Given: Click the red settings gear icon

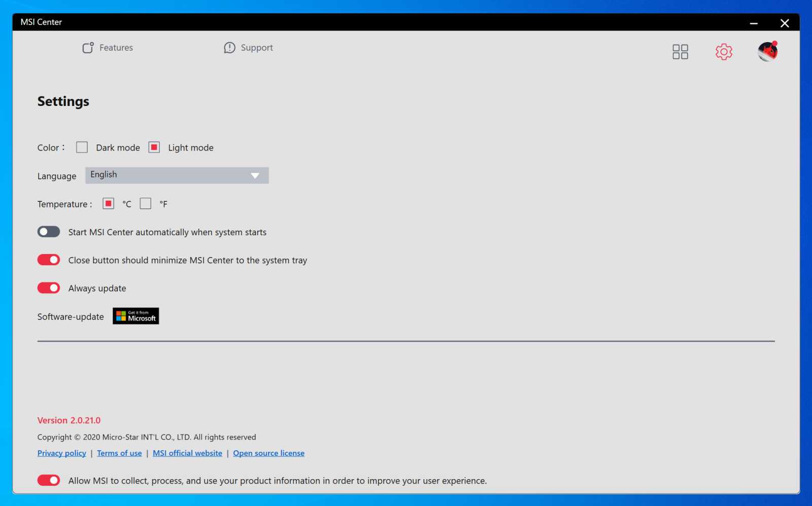Looking at the screenshot, I should point(724,52).
